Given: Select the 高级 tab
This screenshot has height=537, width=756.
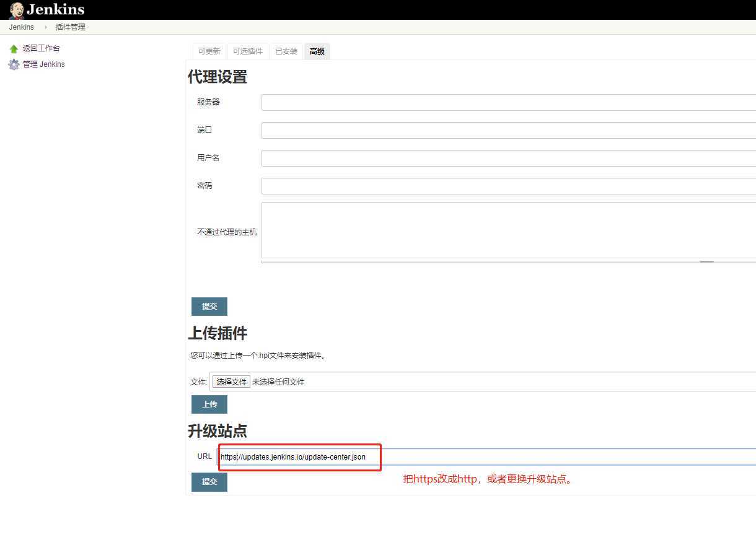Looking at the screenshot, I should click(x=317, y=51).
